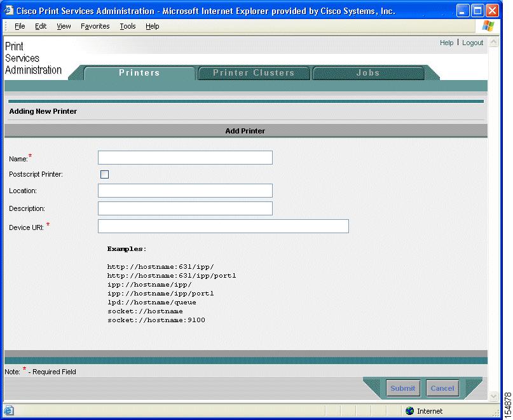Click the Internet Explorer page icon in title bar
513x420 pixels.
pyautogui.click(x=9, y=10)
